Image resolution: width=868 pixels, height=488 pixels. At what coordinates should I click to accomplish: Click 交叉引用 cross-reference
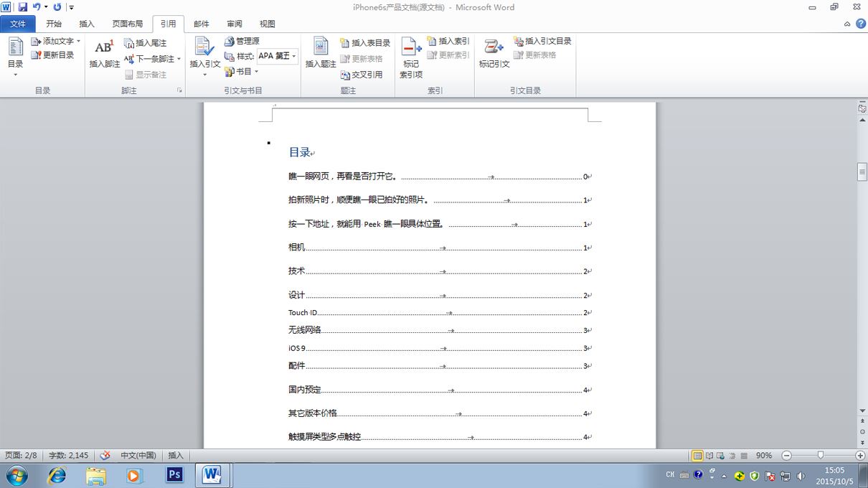click(362, 75)
